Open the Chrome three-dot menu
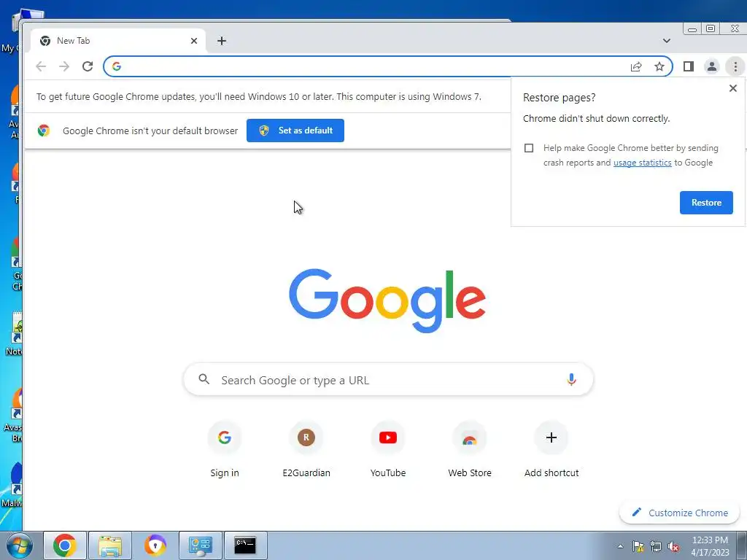 tap(735, 66)
